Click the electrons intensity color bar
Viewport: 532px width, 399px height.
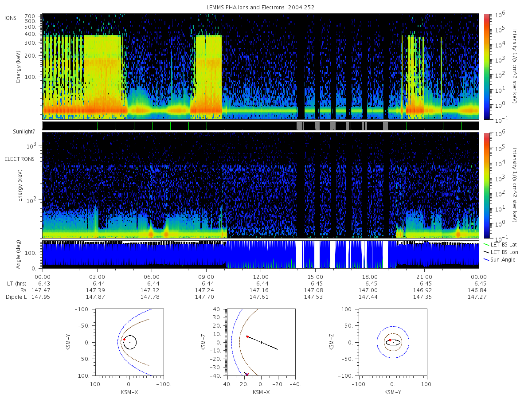click(x=486, y=185)
